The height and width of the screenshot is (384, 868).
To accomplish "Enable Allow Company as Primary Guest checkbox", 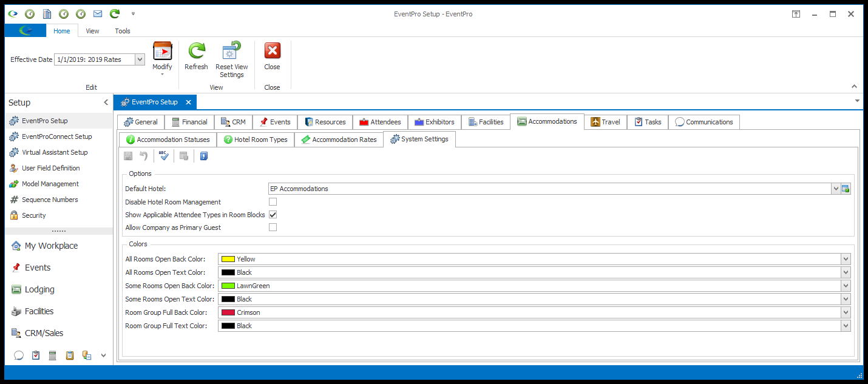I will [x=273, y=227].
